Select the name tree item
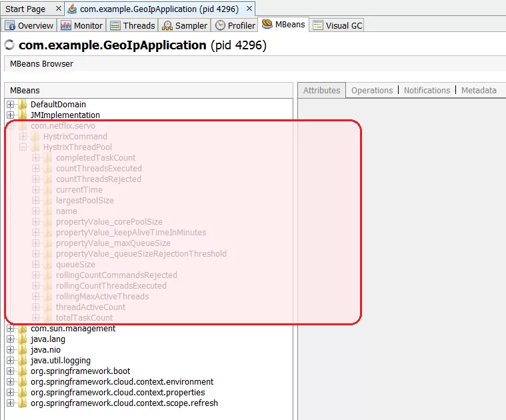The width and height of the screenshot is (506, 420). tap(67, 211)
